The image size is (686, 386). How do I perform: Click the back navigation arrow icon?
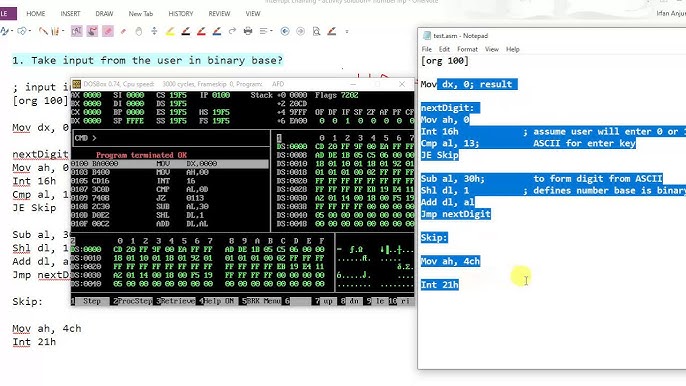click(x=285, y=31)
